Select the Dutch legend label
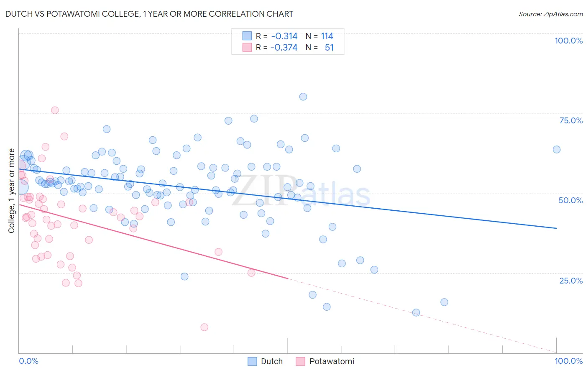The image size is (588, 373). (x=272, y=361)
